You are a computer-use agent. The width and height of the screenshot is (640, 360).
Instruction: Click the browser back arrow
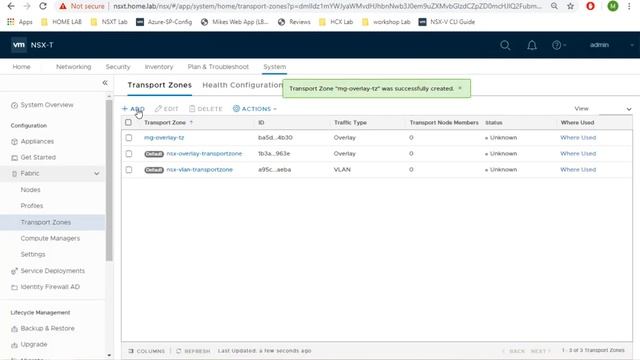(11, 6)
